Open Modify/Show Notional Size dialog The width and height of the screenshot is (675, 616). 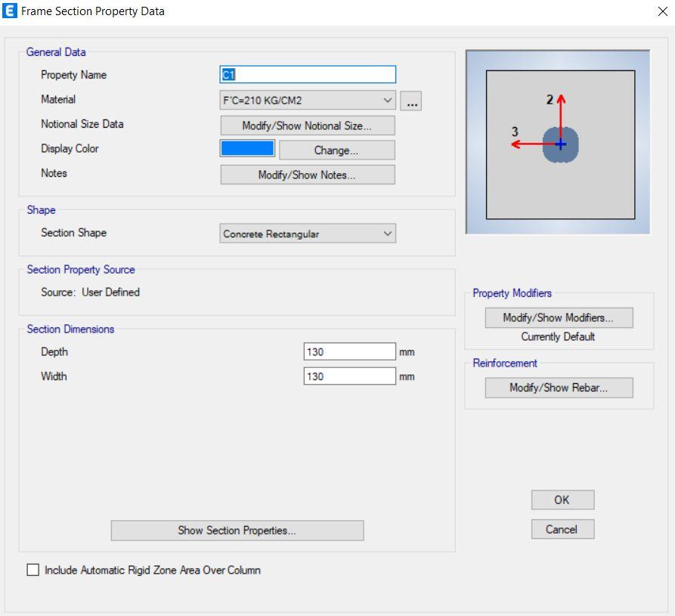click(x=308, y=125)
